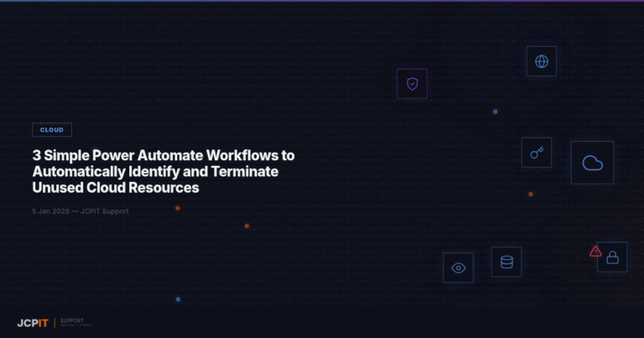
Task: Click the key icon tile
Action: (537, 153)
